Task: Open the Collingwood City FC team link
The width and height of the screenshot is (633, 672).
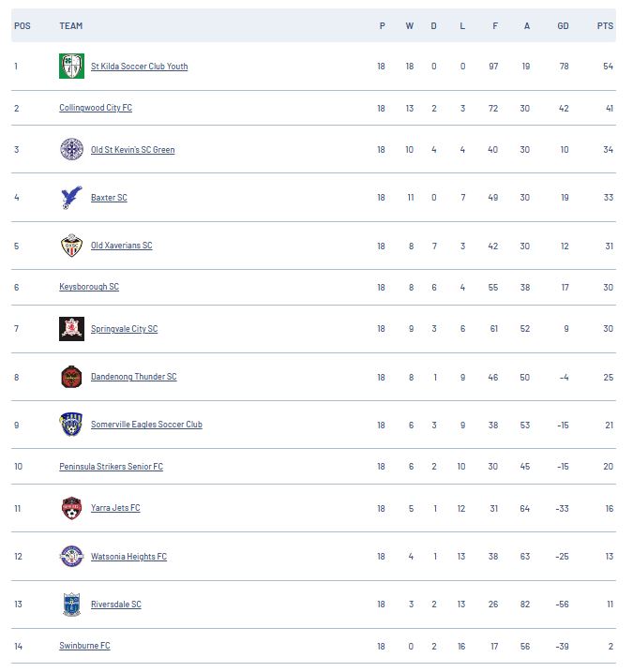Action: coord(96,108)
